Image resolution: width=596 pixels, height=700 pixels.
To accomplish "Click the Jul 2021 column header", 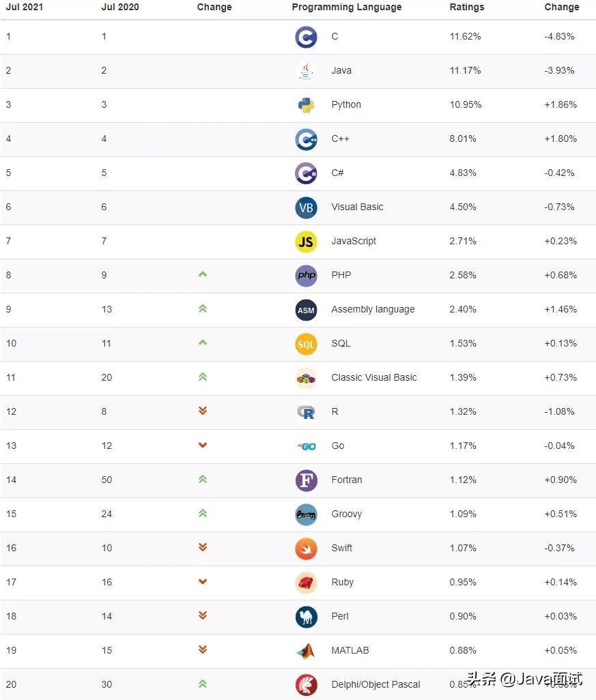I will [x=25, y=7].
